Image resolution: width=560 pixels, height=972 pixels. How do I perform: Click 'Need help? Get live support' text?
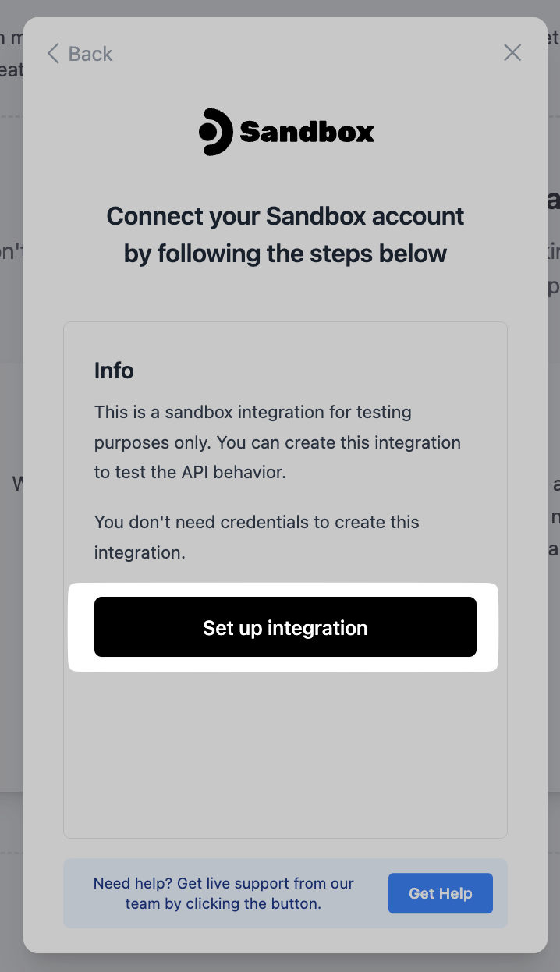click(223, 893)
